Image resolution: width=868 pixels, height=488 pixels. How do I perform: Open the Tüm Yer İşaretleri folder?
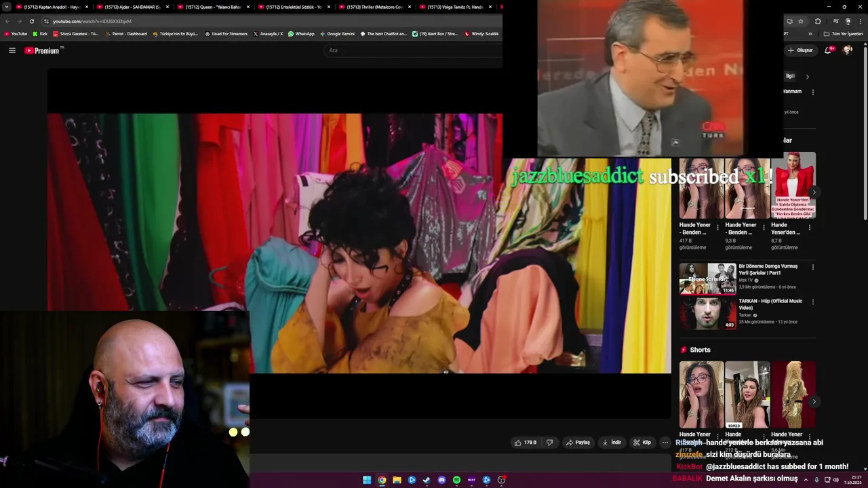tap(843, 33)
